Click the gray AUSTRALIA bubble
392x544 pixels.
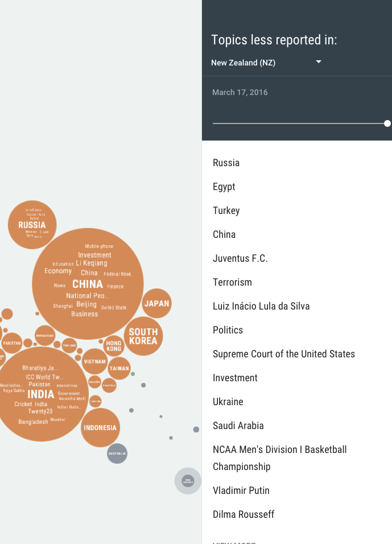pyautogui.click(x=117, y=454)
